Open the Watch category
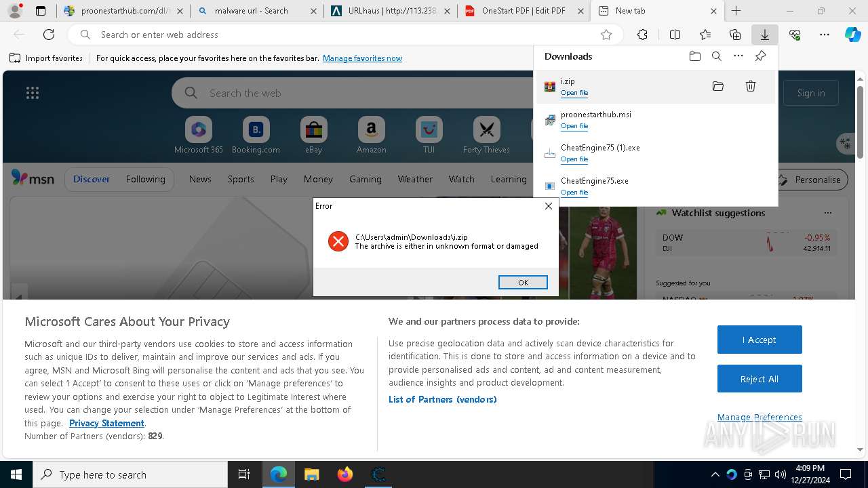The width and height of the screenshot is (868, 488). (x=461, y=179)
